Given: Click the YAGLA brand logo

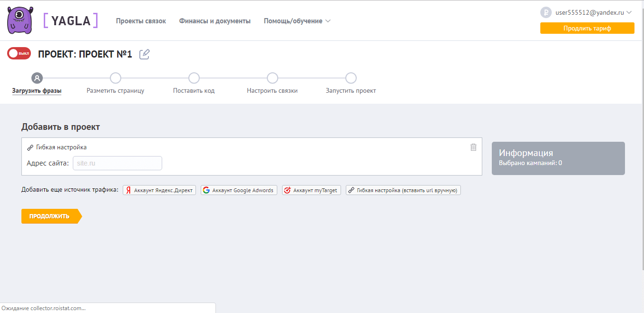Looking at the screenshot, I should click(x=71, y=20).
